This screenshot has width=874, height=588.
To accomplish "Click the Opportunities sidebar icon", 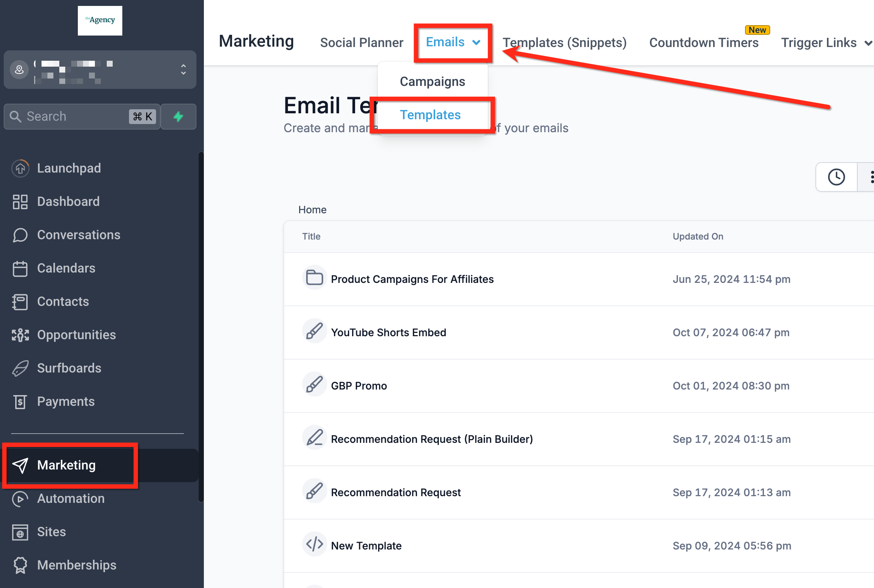I will pyautogui.click(x=20, y=335).
